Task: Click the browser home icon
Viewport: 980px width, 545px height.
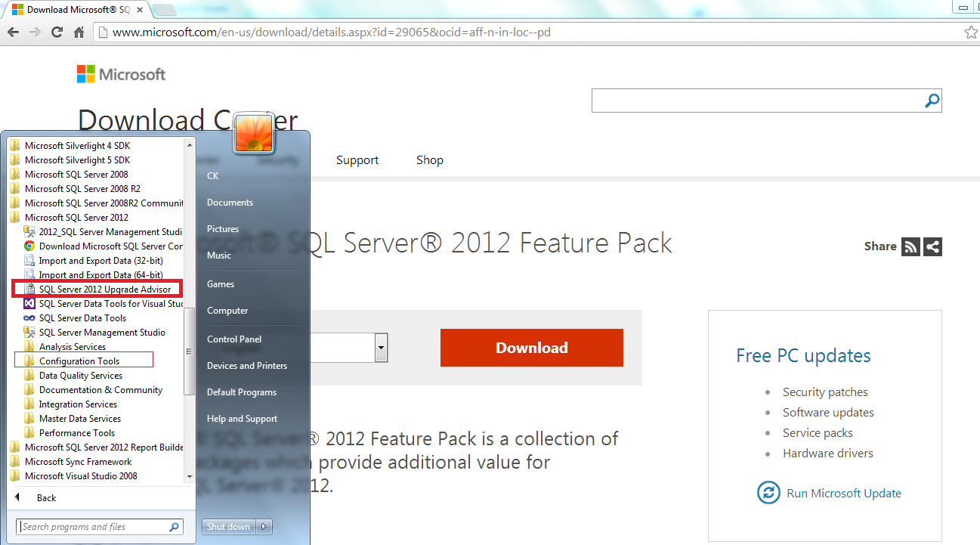Action: tap(79, 32)
